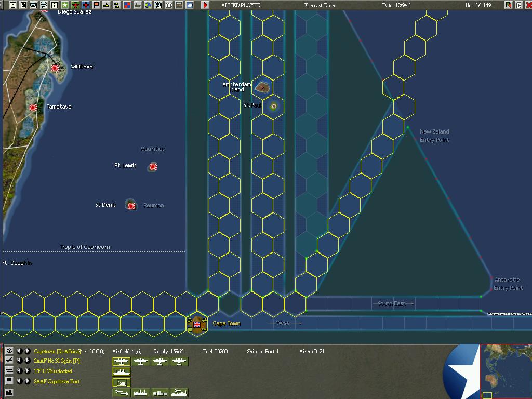Click the aircraft icon beside SAAF No.31 Sqdn
The height and width of the screenshot is (399, 532).
click(x=9, y=361)
